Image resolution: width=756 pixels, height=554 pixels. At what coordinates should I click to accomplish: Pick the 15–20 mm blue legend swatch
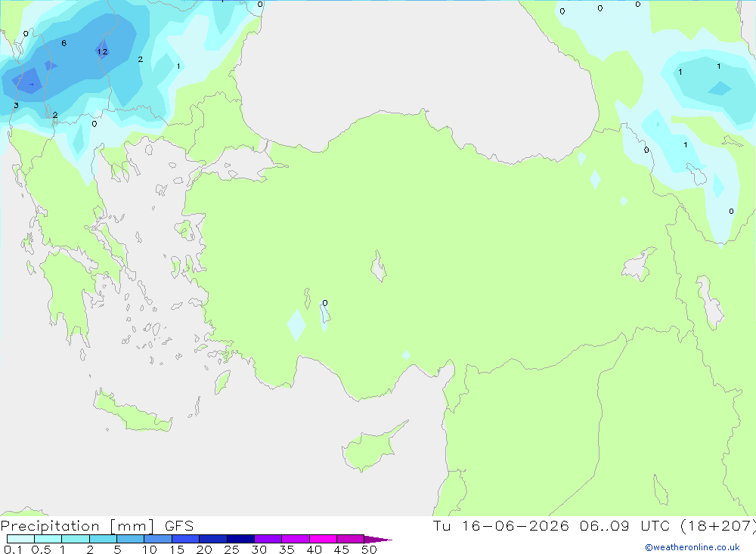[x=186, y=539]
